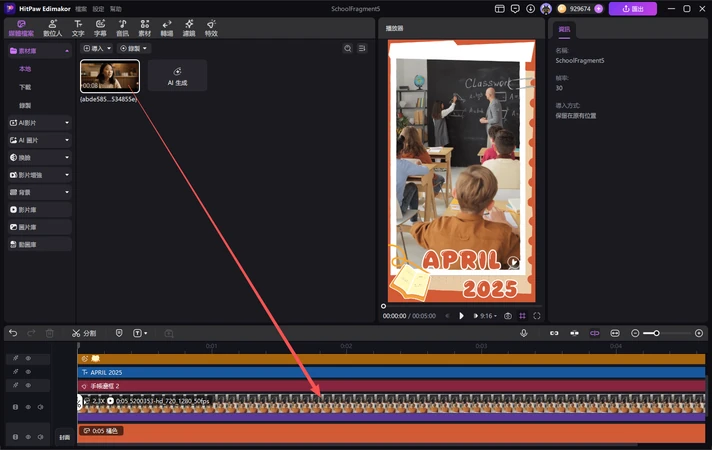Screen dimensions: 712x450
Task: Toggle visibility eye of APRIL 2025 track
Action: coord(28,372)
